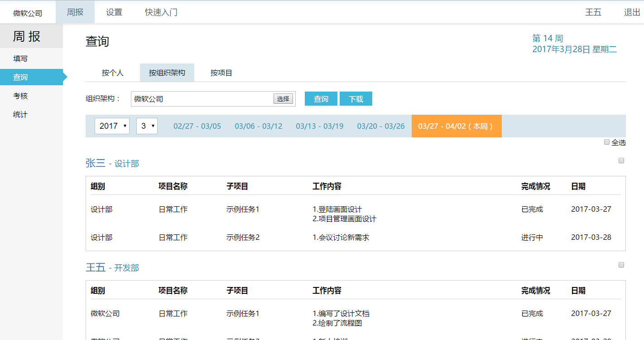Click the 2.绘制了流程图 work content text
Image resolution: width=644 pixels, height=340 pixels.
point(337,323)
